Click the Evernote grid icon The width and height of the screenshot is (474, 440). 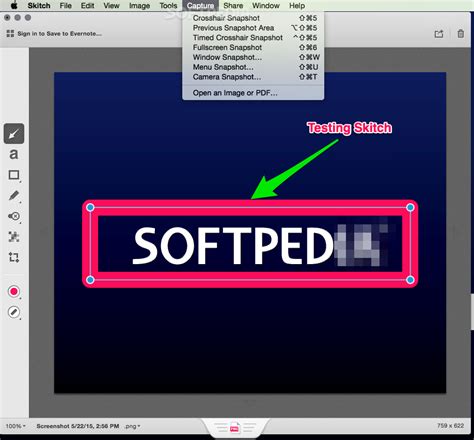point(10,33)
